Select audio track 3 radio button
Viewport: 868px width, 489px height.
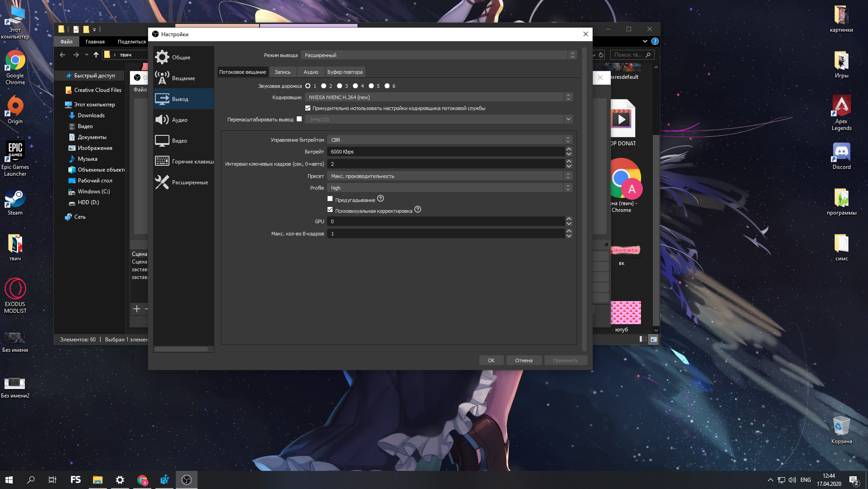tap(339, 86)
